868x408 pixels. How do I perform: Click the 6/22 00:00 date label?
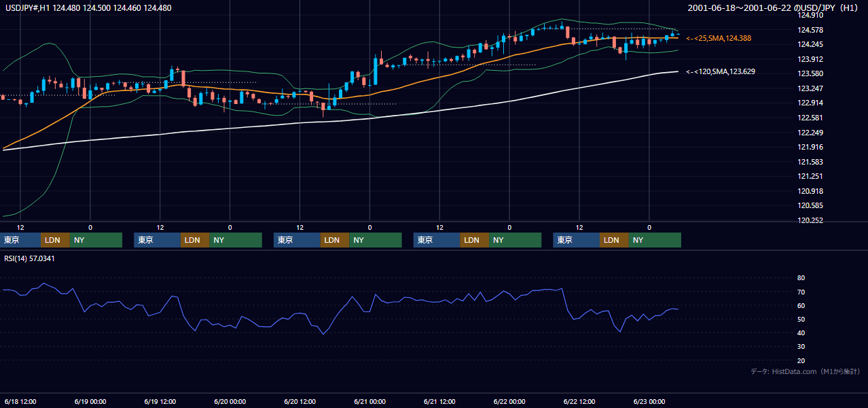pos(509,402)
